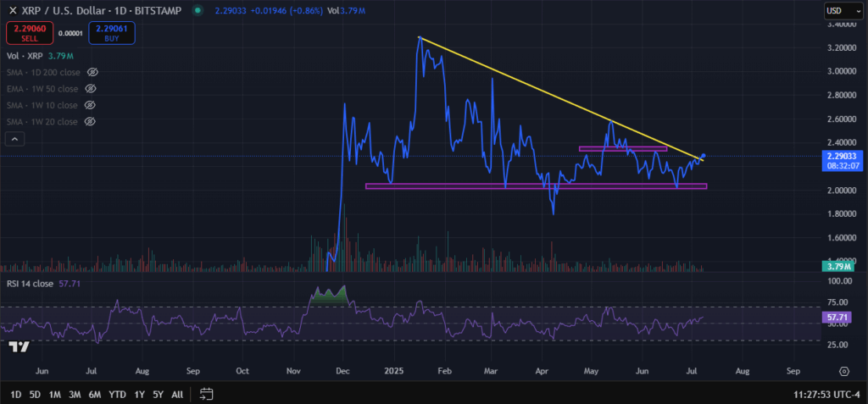This screenshot has height=404, width=868.
Task: Toggle visibility of EMA 1W 50 close
Action: pyautogui.click(x=90, y=89)
